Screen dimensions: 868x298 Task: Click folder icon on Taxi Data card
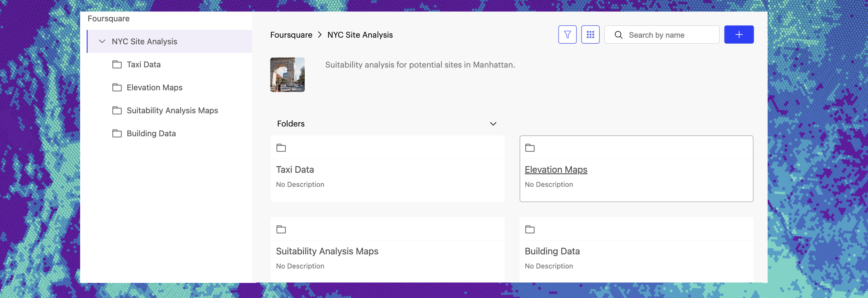point(281,148)
